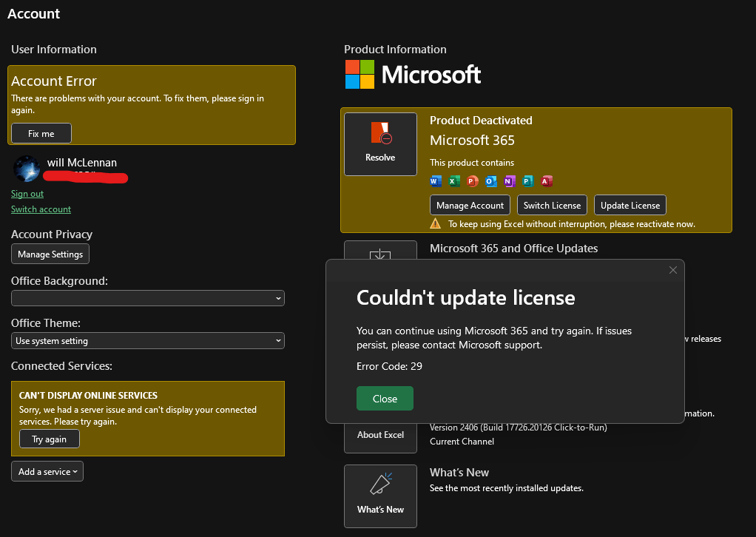The image size is (756, 537).
Task: Click the Sign out link
Action: click(x=27, y=194)
